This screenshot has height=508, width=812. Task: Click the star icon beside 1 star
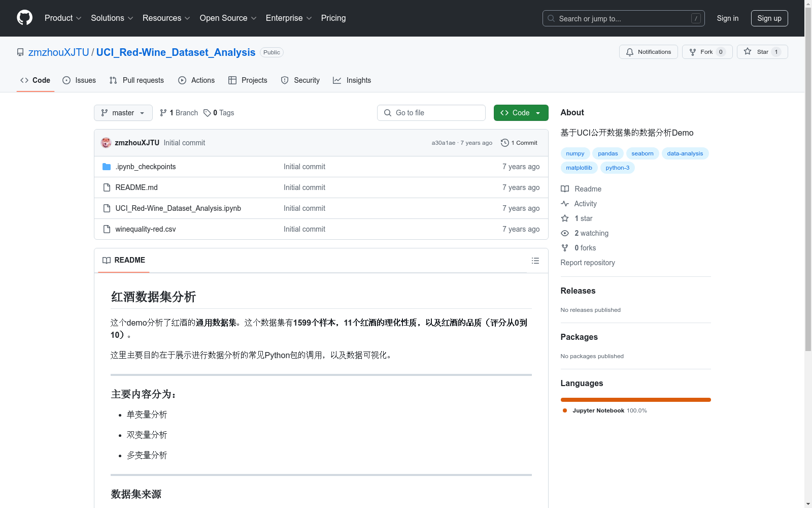coord(565,218)
